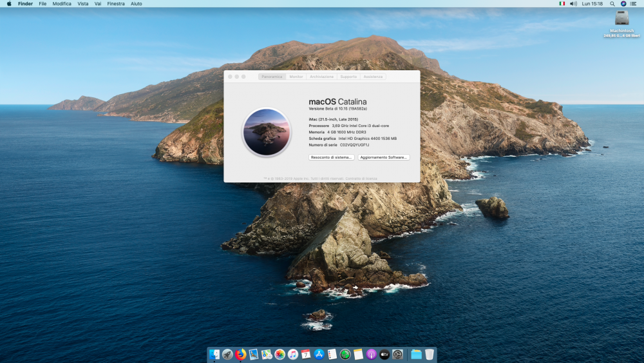Open the blue folder stack in Dock
The width and height of the screenshot is (644, 363).
click(x=417, y=354)
